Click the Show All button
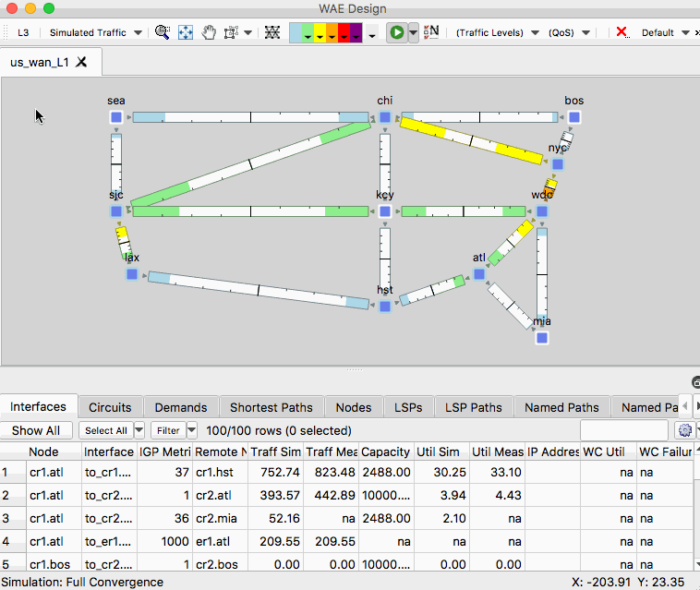This screenshot has width=700, height=590. pyautogui.click(x=36, y=430)
